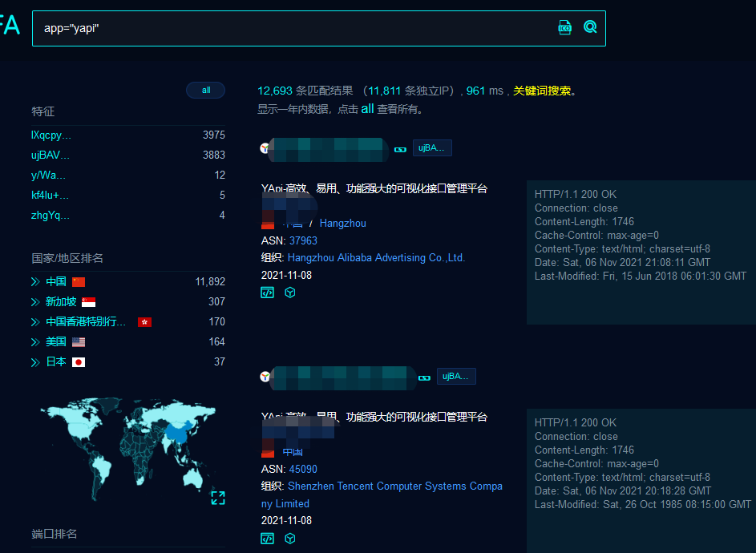Filter results by 日本
The height and width of the screenshot is (553, 756).
pos(56,362)
